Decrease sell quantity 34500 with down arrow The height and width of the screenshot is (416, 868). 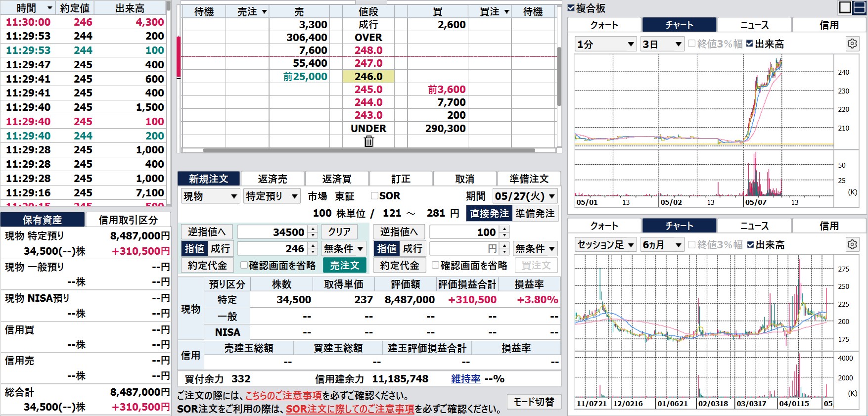[x=313, y=235]
